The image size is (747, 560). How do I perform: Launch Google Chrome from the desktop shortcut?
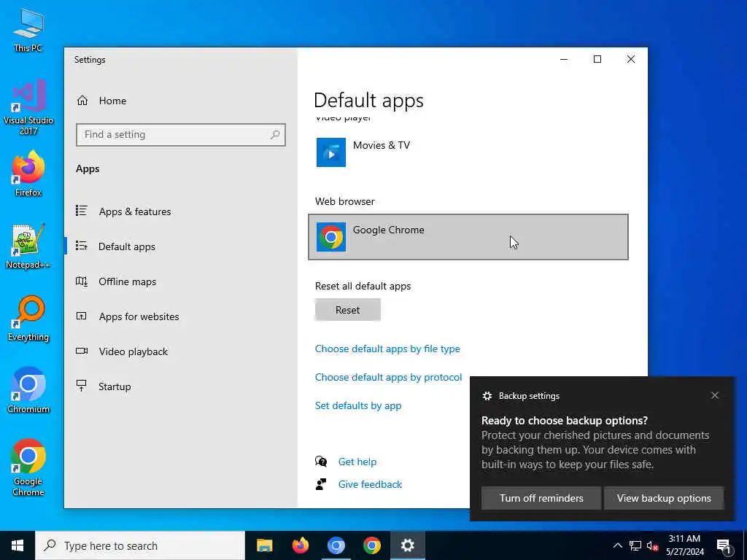[28, 467]
